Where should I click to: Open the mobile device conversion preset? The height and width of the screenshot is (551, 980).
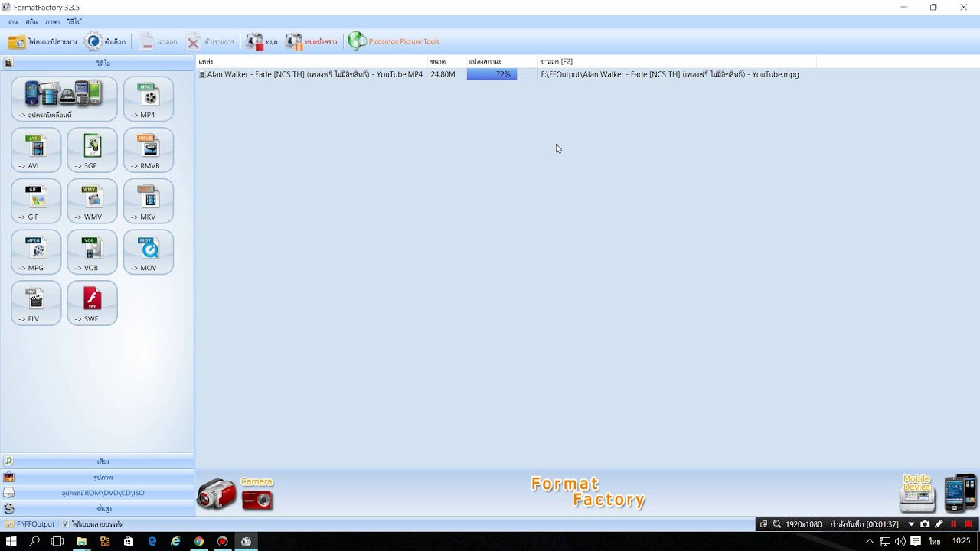pos(64,99)
